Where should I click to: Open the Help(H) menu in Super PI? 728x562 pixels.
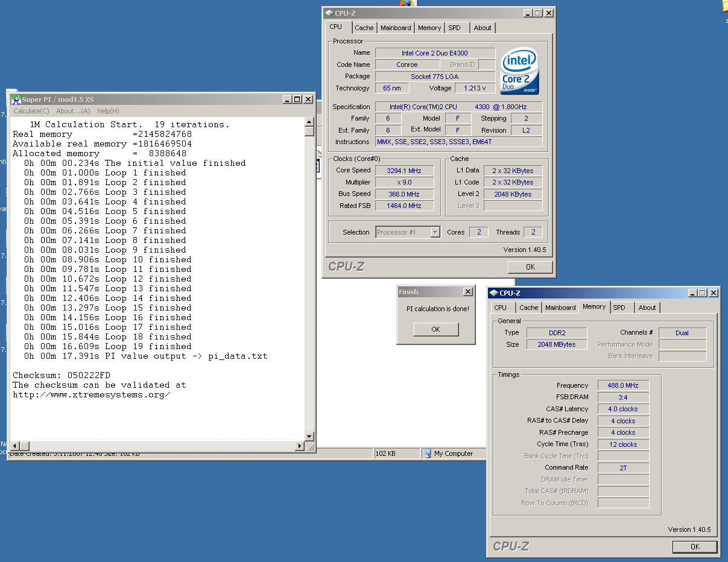[x=108, y=111]
